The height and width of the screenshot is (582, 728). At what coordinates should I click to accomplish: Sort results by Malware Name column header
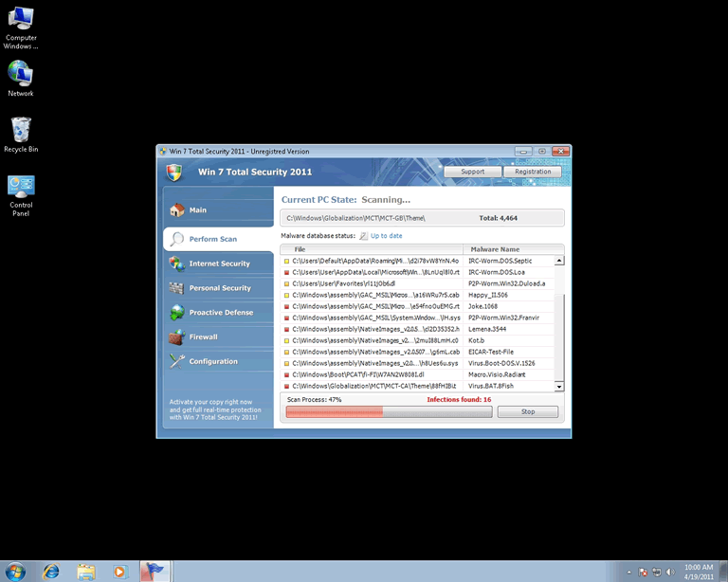pos(509,249)
